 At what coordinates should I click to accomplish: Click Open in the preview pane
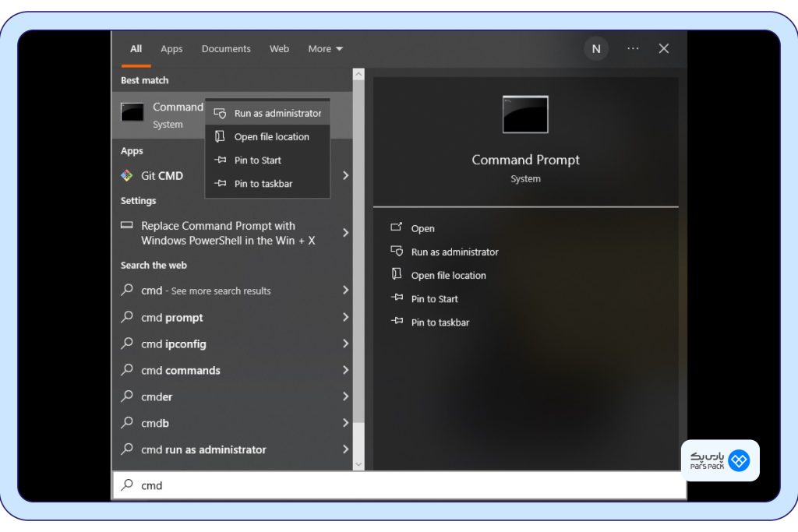point(423,228)
